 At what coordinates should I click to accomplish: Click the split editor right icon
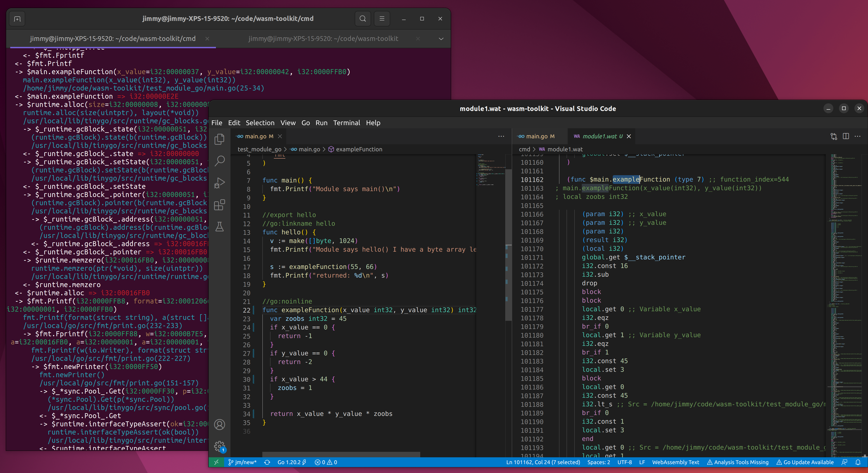(846, 136)
